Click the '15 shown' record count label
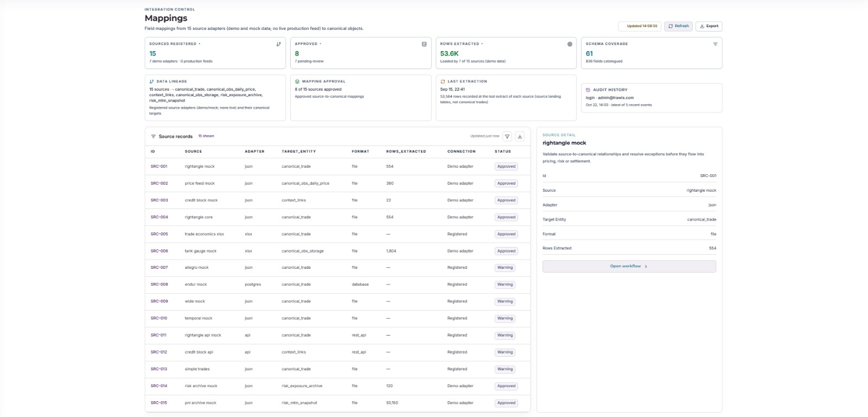 [206, 136]
